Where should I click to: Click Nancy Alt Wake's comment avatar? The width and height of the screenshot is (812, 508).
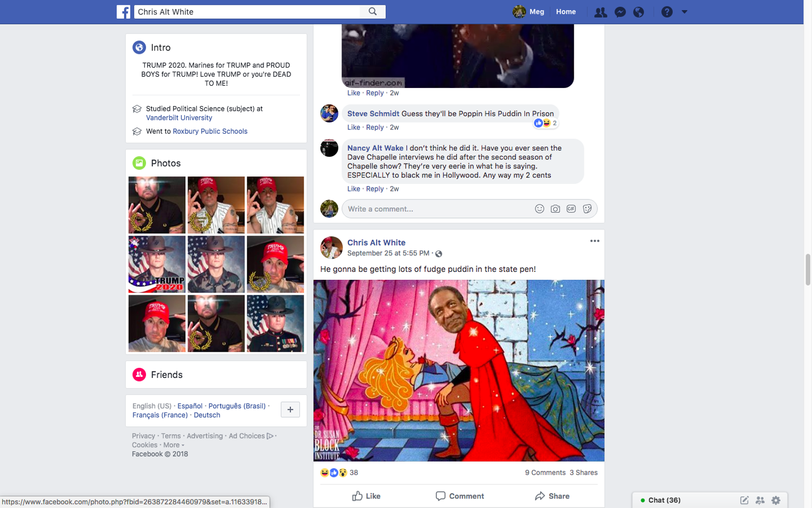[x=329, y=148]
